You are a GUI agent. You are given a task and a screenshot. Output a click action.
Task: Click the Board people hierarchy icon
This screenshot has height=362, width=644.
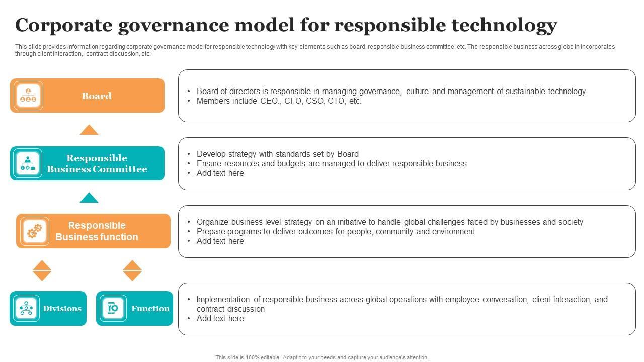coord(28,96)
